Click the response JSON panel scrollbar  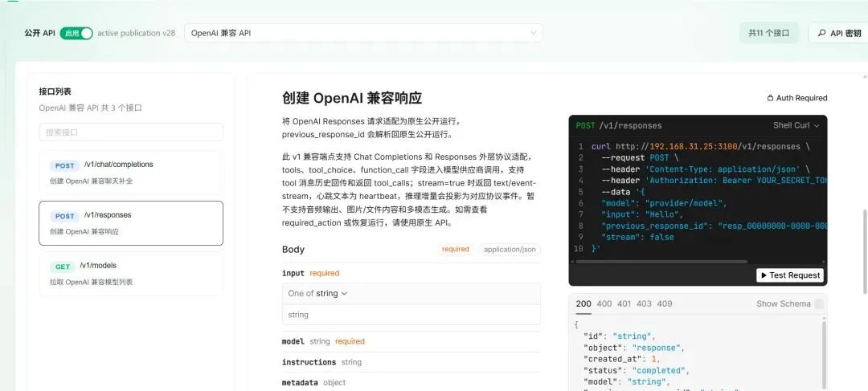tap(823, 354)
